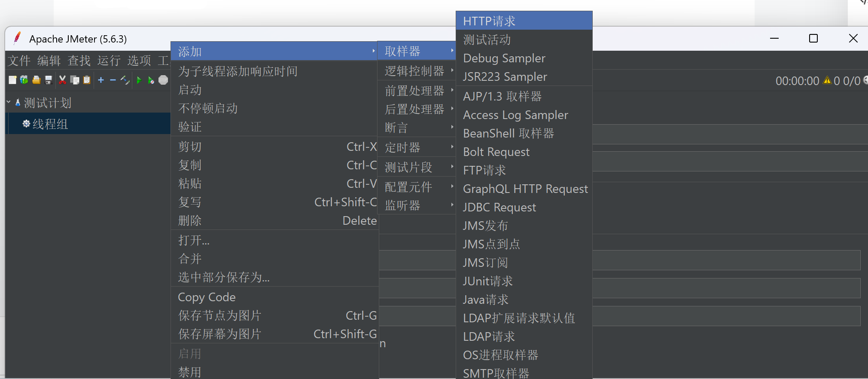The width and height of the screenshot is (868, 379).
Task: Add a JDBC Request sampler
Action: [524, 207]
